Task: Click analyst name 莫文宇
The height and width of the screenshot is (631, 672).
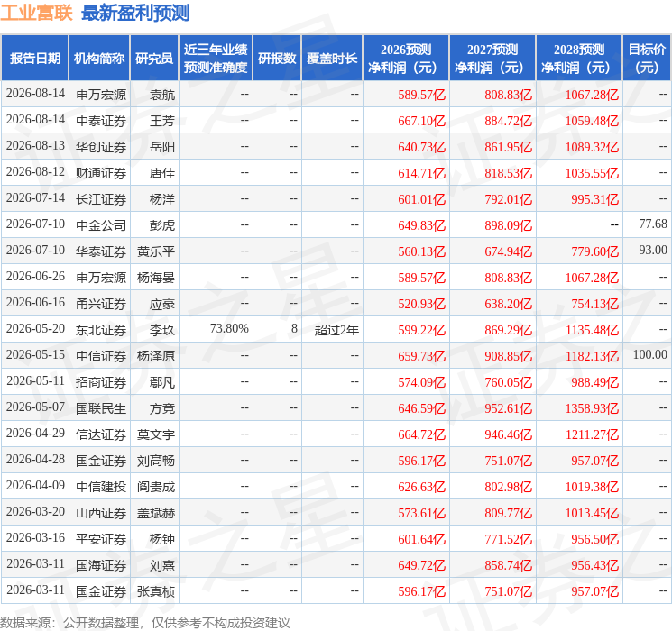Action: click(x=155, y=434)
